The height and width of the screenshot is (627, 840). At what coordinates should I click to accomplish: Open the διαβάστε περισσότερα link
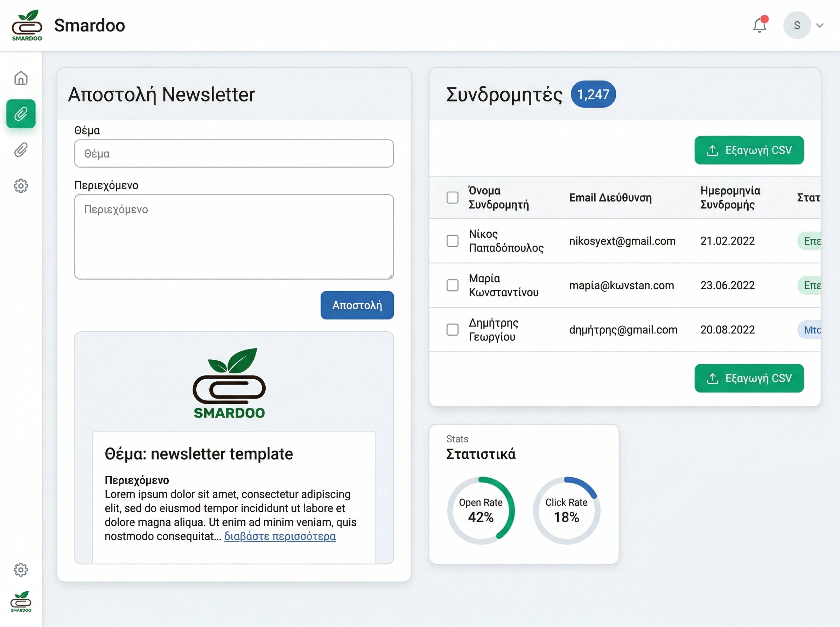click(x=280, y=536)
